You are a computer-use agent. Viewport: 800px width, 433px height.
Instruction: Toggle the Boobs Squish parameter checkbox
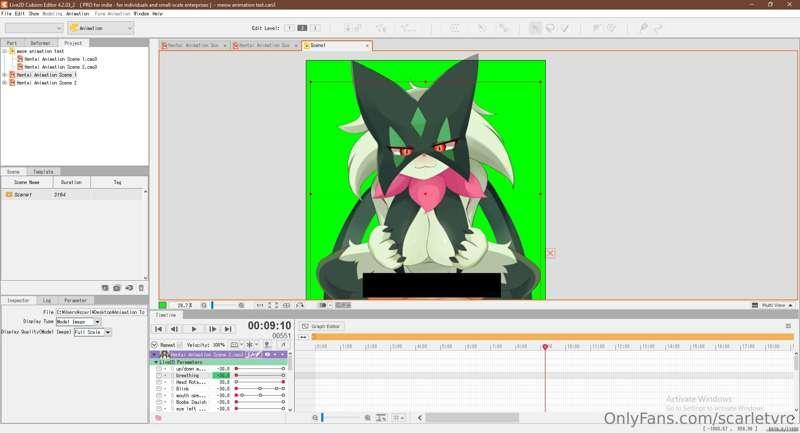coord(159,402)
